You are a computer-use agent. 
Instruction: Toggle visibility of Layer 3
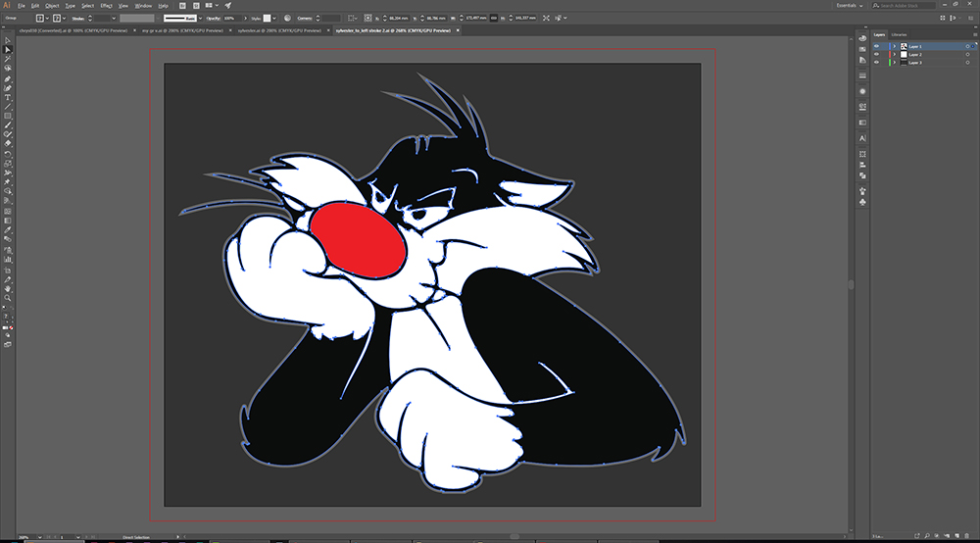coord(876,63)
